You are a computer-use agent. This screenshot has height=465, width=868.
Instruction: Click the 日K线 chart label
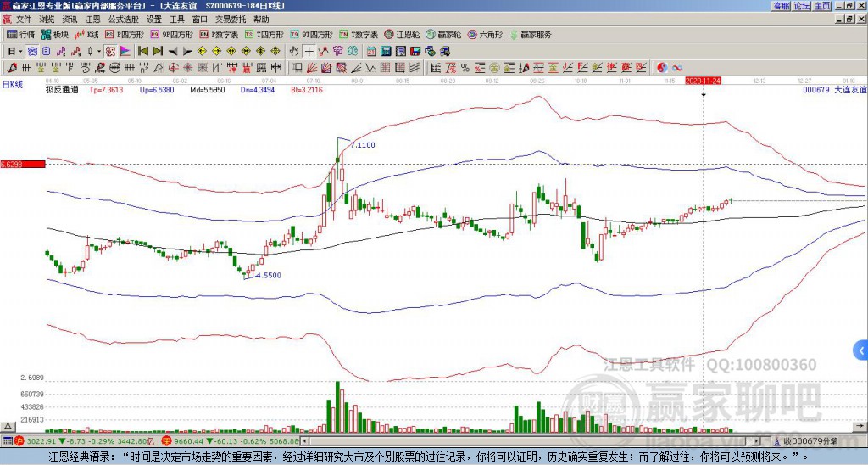pos(12,84)
